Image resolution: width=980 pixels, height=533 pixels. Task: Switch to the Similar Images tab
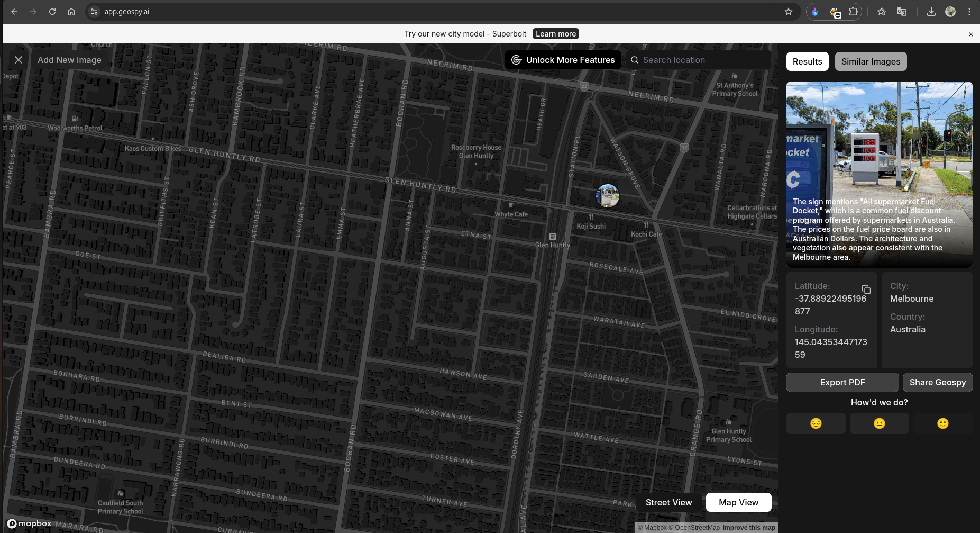[871, 61]
